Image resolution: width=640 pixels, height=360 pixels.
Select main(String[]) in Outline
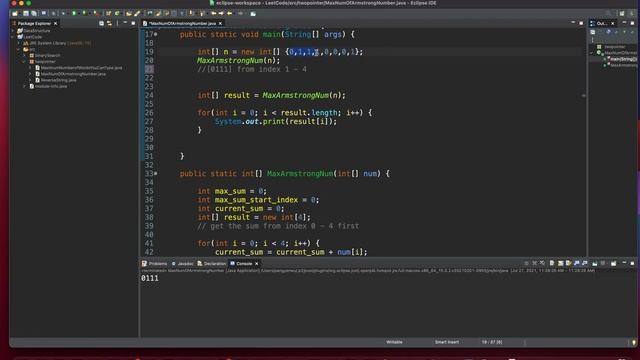coord(623,59)
